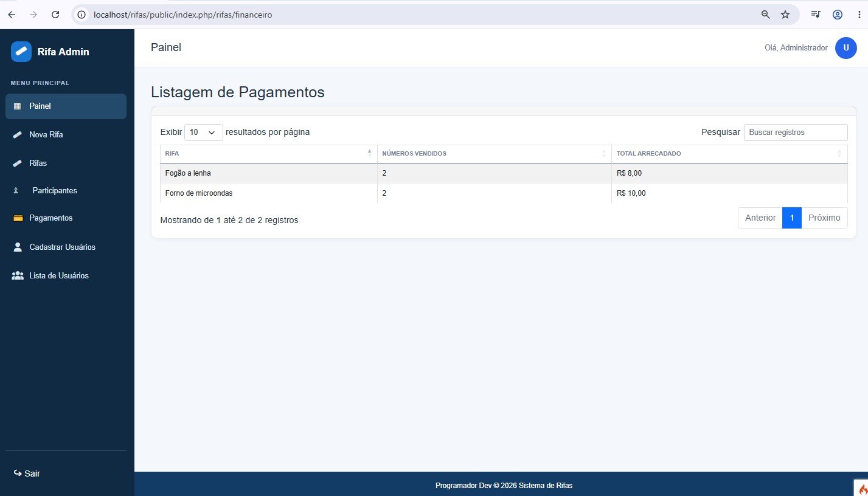
Task: Select page 1 in pagination
Action: click(x=792, y=218)
